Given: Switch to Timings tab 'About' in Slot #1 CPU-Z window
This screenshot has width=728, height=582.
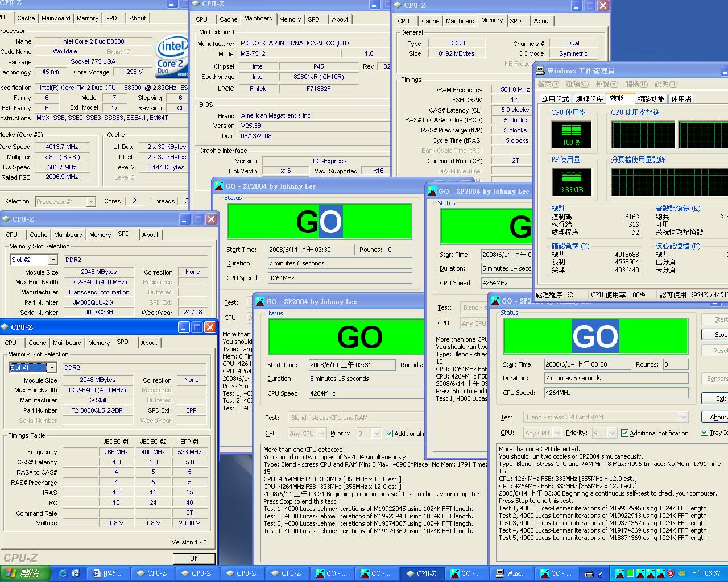Looking at the screenshot, I should coord(150,343).
